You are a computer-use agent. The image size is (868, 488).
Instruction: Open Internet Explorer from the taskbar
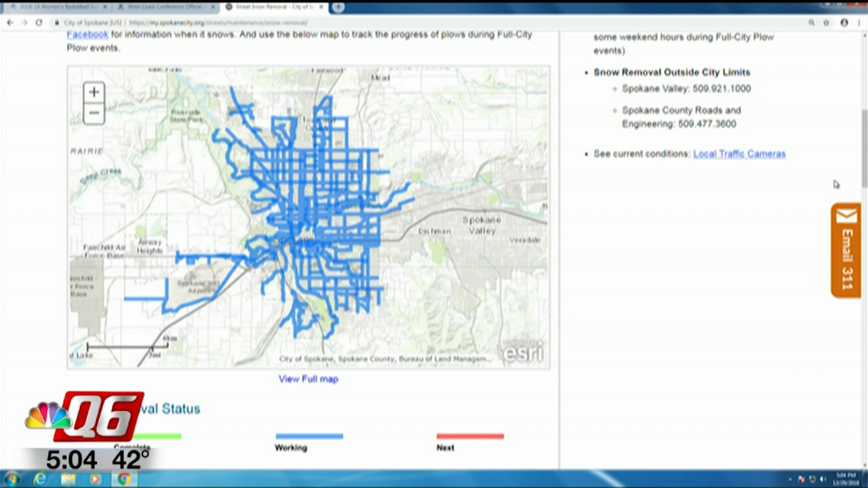[40, 479]
